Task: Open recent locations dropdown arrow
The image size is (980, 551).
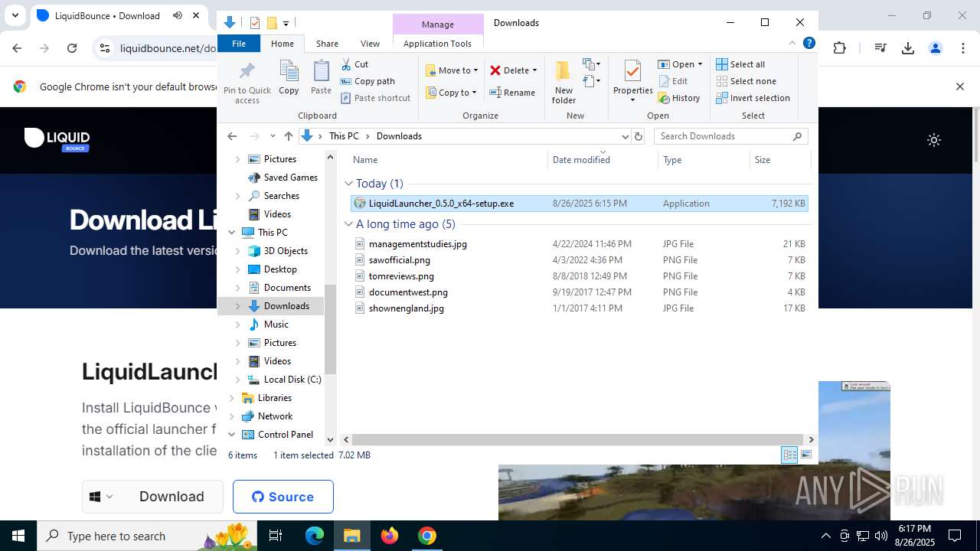Action: (273, 136)
